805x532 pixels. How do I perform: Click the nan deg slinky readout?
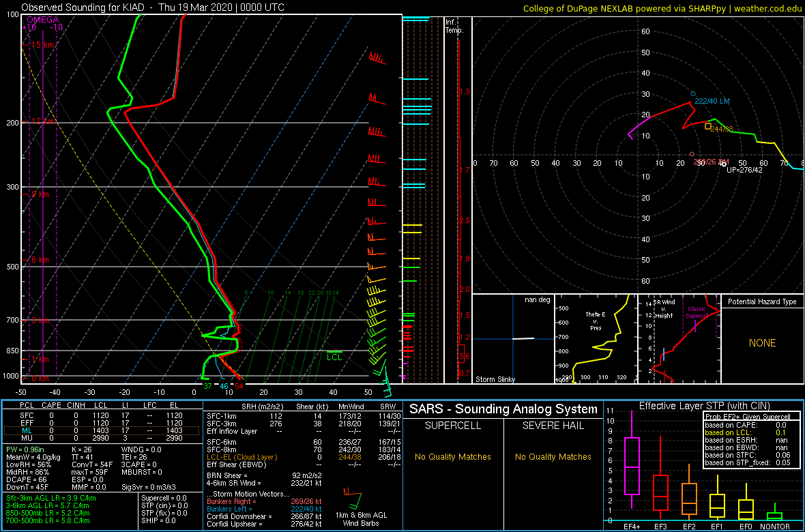[538, 299]
